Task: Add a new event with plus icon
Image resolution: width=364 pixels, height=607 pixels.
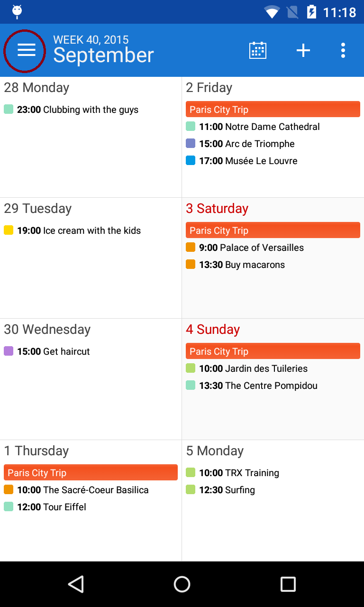Action: [303, 50]
